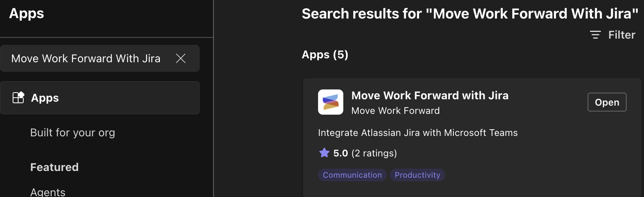Click the Apps page title at top left
The image size is (644, 197).
pyautogui.click(x=26, y=13)
